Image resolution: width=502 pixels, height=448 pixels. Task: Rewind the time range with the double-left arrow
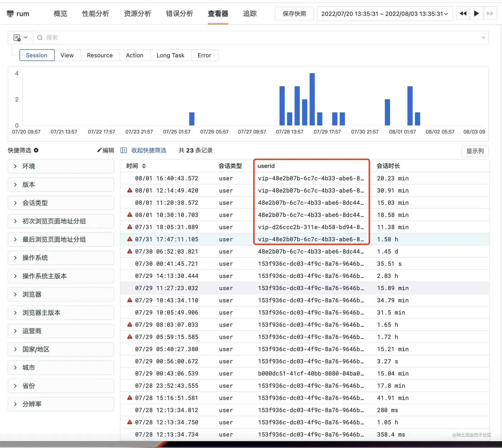click(463, 14)
